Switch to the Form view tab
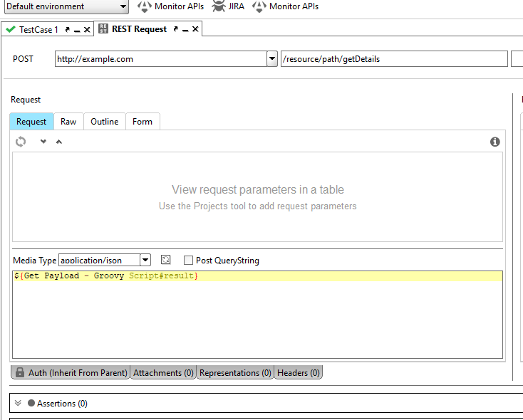 pos(143,121)
